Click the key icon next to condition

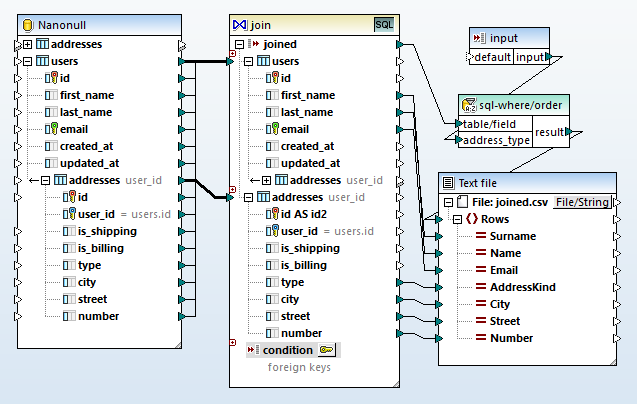point(327,350)
